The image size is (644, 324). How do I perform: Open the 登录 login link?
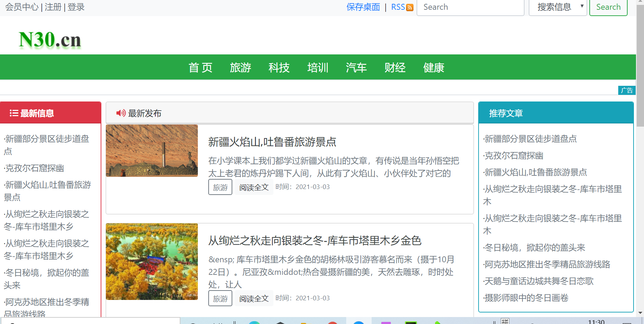(76, 7)
